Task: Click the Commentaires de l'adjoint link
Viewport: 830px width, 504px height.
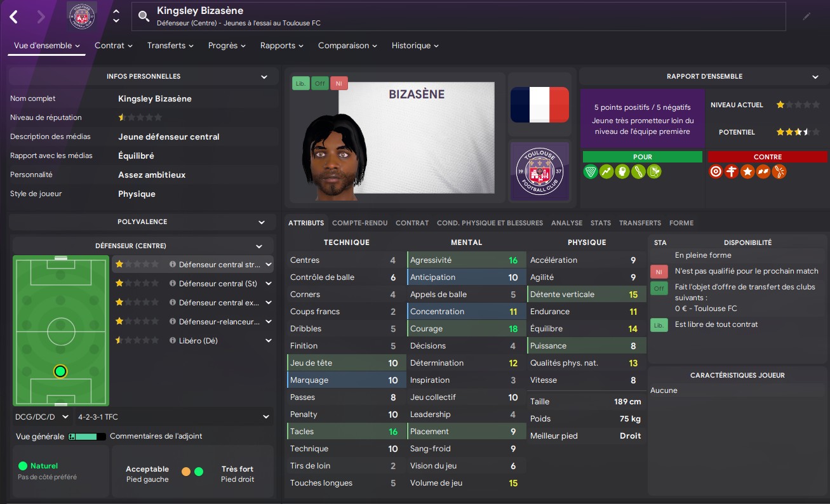Action: click(x=156, y=437)
